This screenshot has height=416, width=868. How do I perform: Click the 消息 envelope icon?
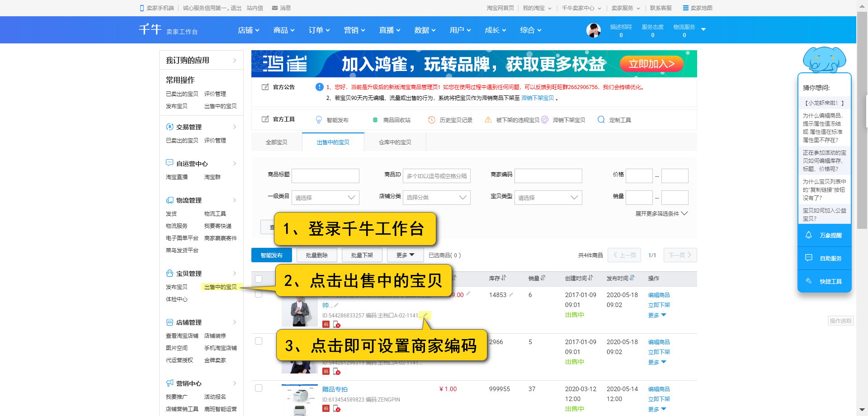click(275, 8)
